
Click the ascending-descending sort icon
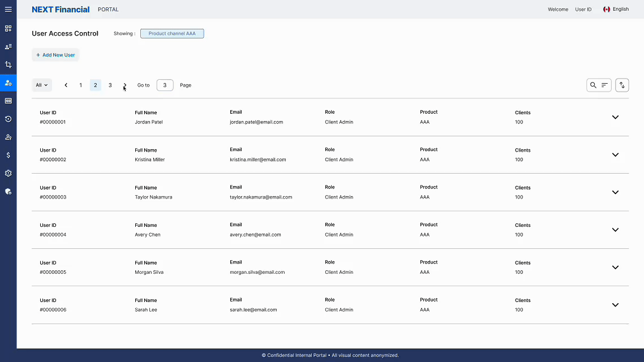tap(621, 85)
